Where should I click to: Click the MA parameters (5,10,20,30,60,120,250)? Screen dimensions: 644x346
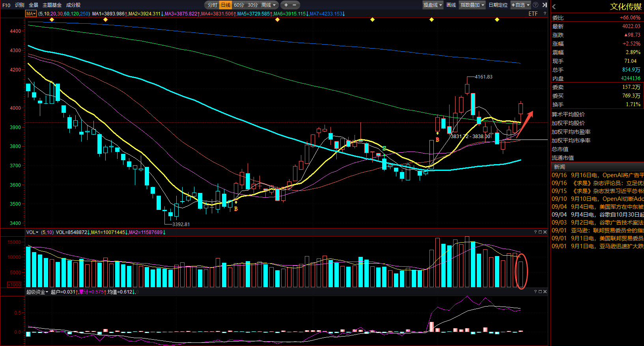[x=64, y=14]
